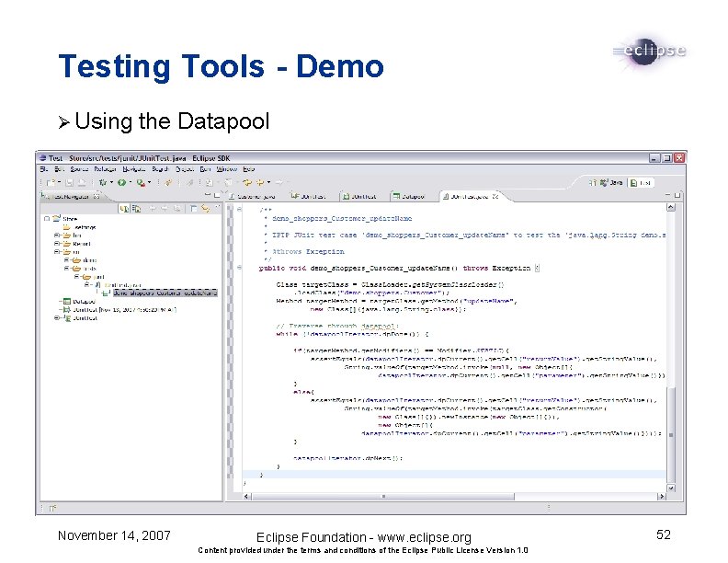Maximize the Test Navigator view
The image size is (728, 563).
coord(216,195)
